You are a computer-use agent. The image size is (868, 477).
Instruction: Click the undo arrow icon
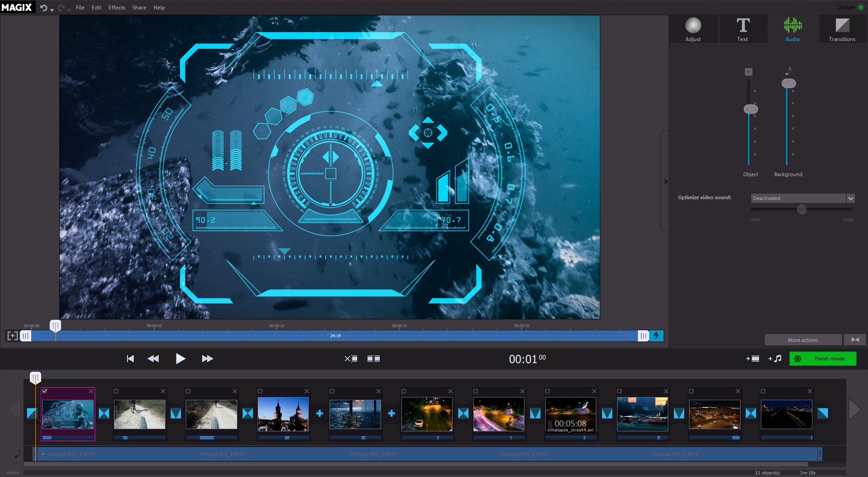click(43, 8)
